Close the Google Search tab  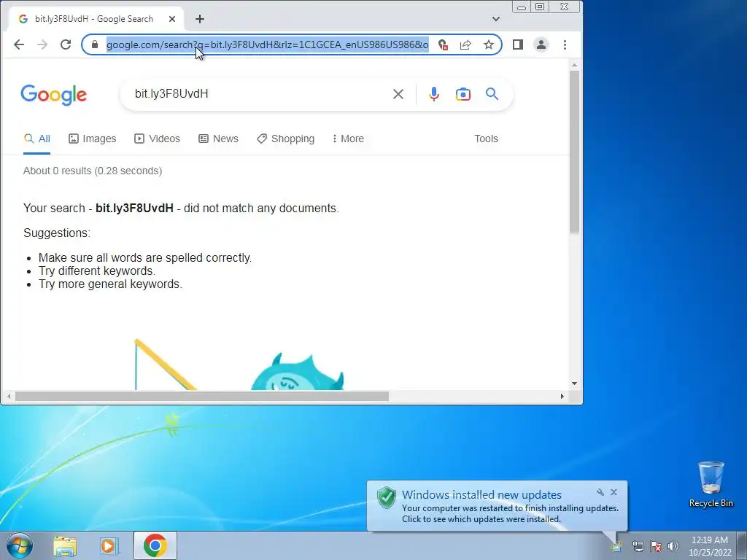tap(172, 19)
